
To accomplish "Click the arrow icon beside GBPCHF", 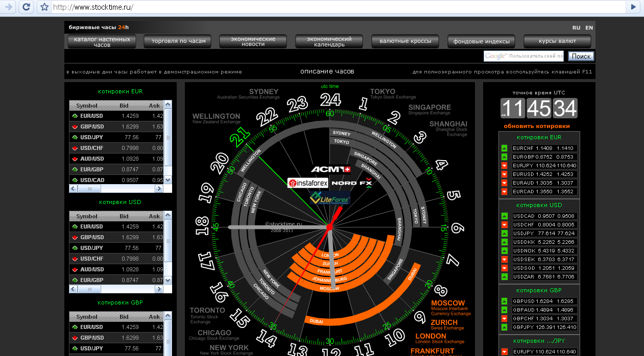I will (504, 318).
